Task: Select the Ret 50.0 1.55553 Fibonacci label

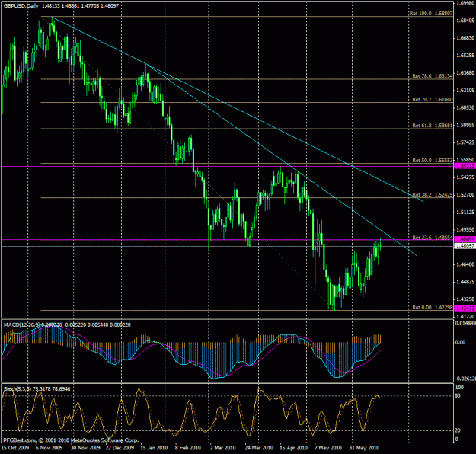Action: [x=433, y=160]
